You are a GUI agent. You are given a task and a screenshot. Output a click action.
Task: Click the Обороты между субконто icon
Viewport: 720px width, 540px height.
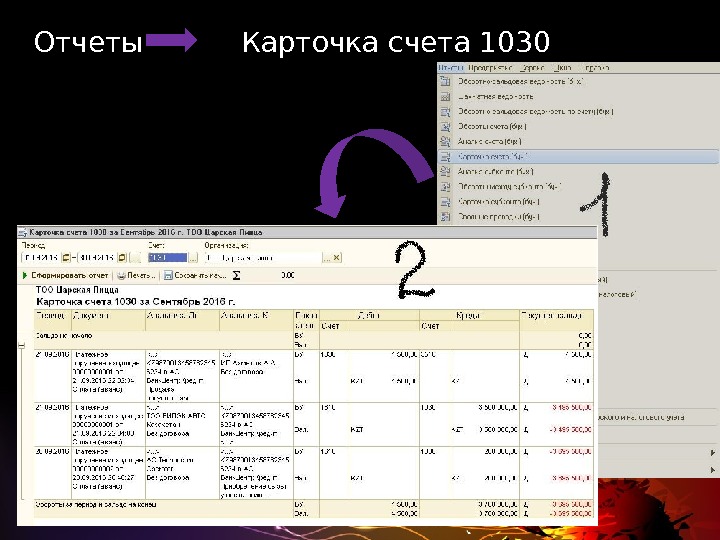pyautogui.click(x=445, y=186)
